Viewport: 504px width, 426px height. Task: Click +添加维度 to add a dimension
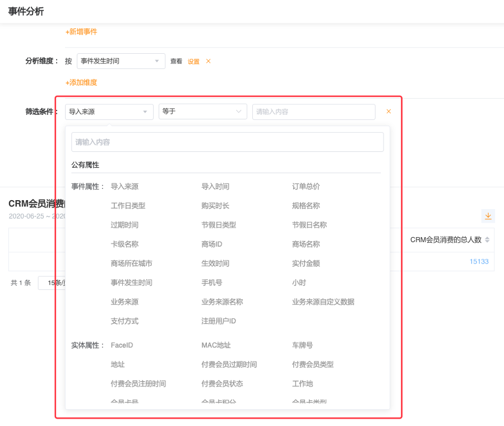click(81, 82)
